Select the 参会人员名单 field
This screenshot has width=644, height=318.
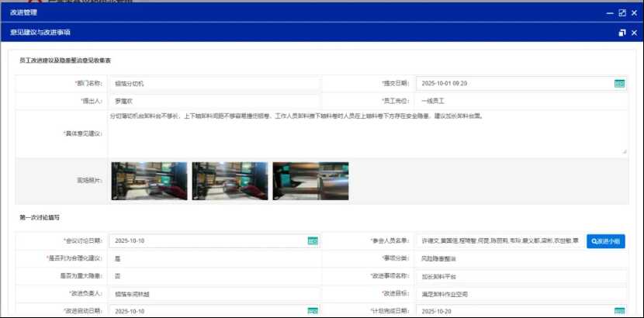(x=498, y=241)
